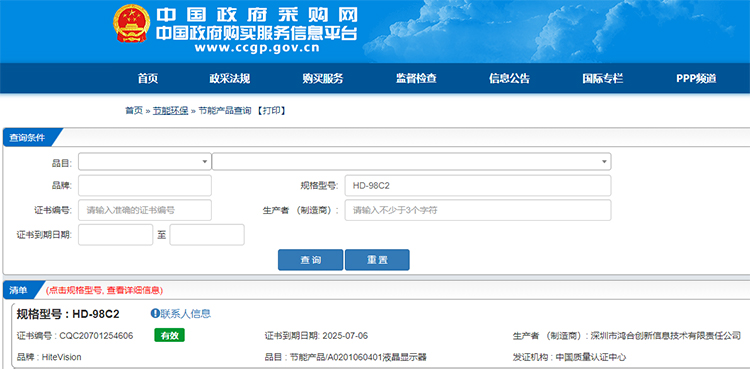The image size is (750, 369).
Task: Open the 联系人信息 contact link
Action: click(x=186, y=313)
